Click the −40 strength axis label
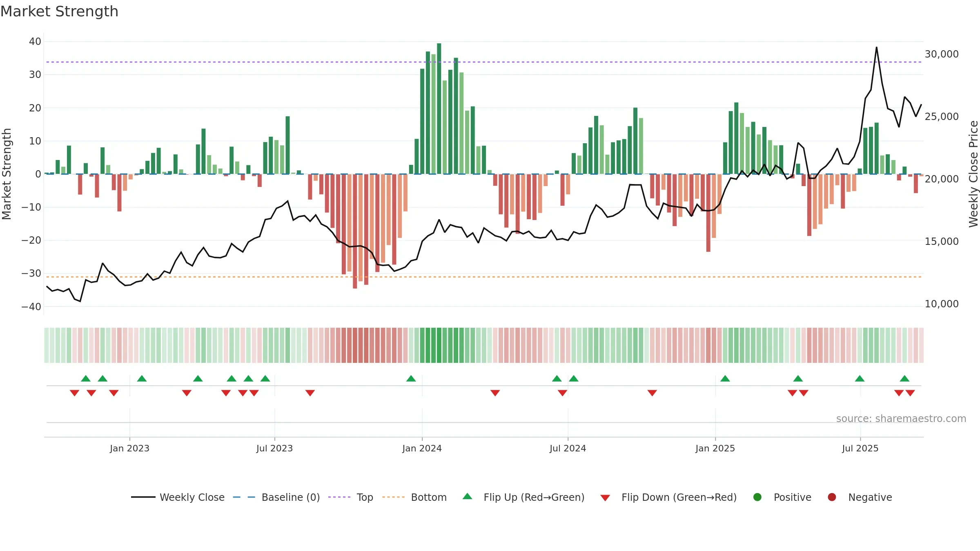The width and height of the screenshot is (980, 551). coord(31,307)
